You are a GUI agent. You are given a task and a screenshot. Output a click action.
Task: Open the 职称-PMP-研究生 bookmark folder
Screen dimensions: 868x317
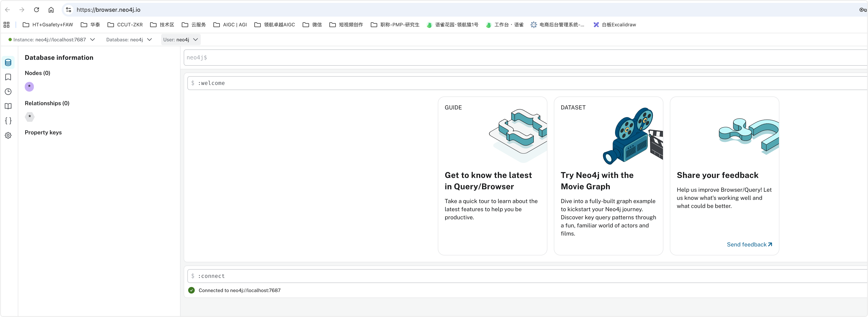click(395, 25)
